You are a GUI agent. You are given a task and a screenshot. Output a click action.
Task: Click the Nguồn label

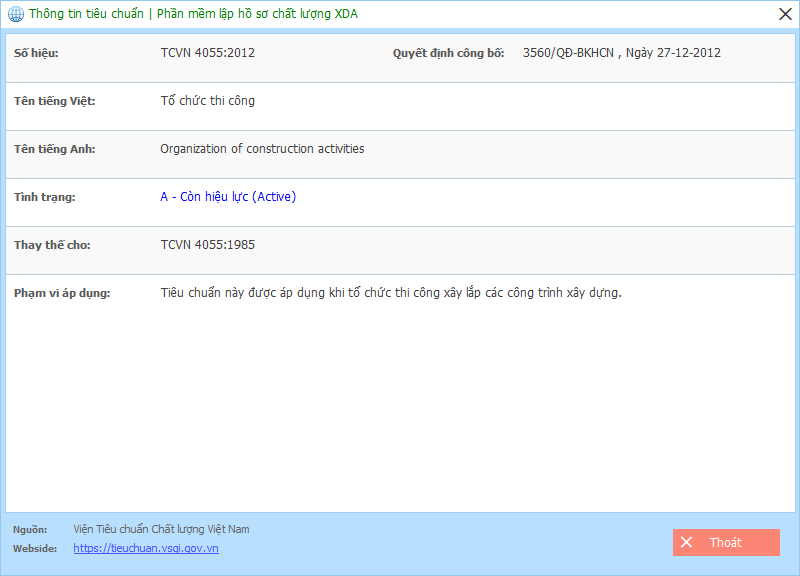click(30, 530)
